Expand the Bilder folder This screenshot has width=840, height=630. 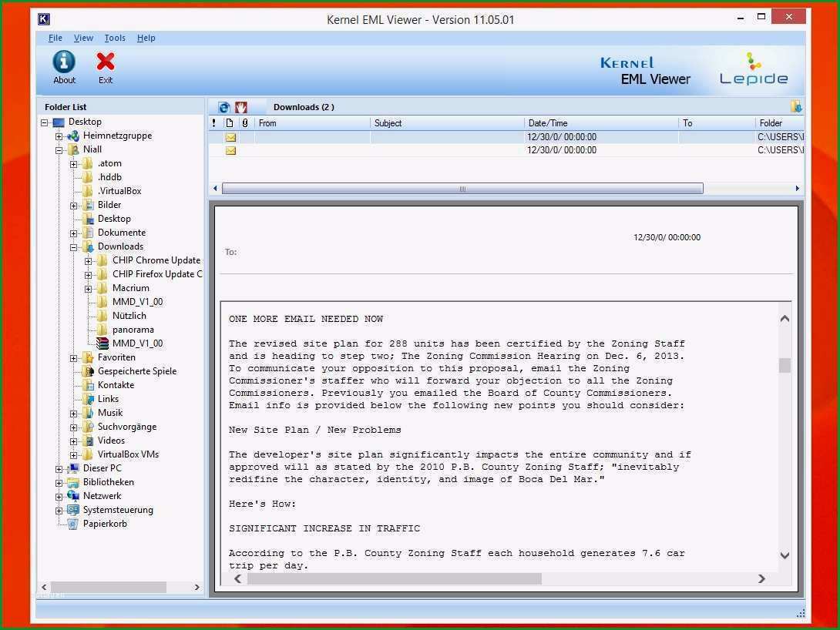[73, 206]
